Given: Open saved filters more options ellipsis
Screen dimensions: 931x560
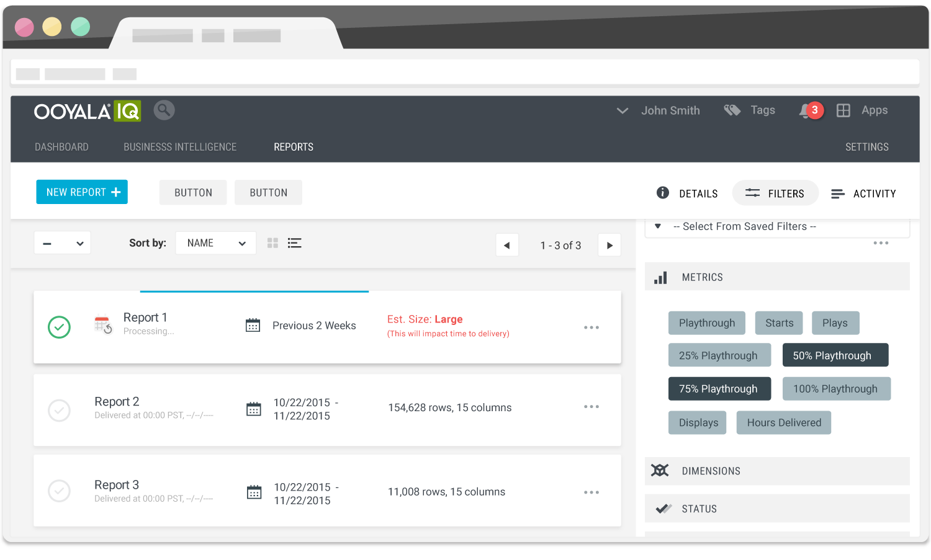Looking at the screenshot, I should tap(881, 243).
